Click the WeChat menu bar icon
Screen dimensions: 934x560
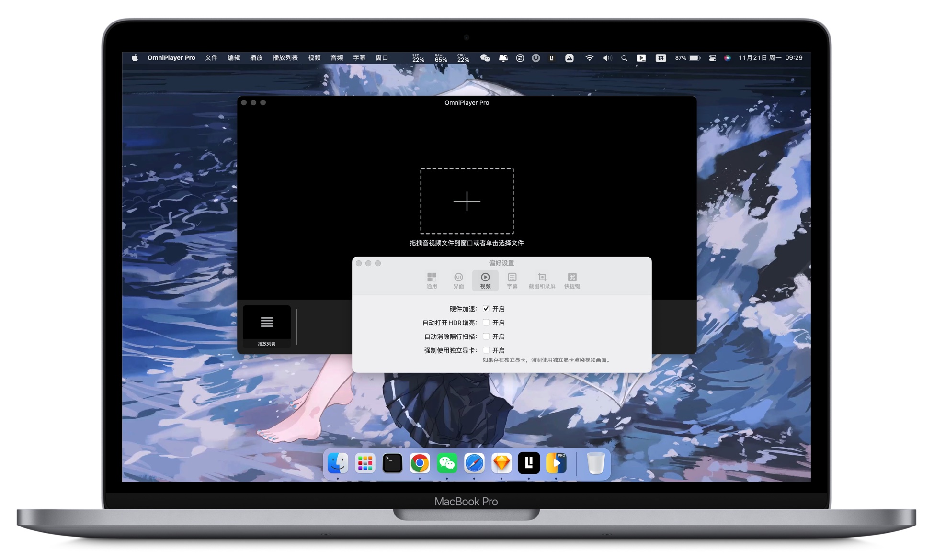[x=485, y=58]
